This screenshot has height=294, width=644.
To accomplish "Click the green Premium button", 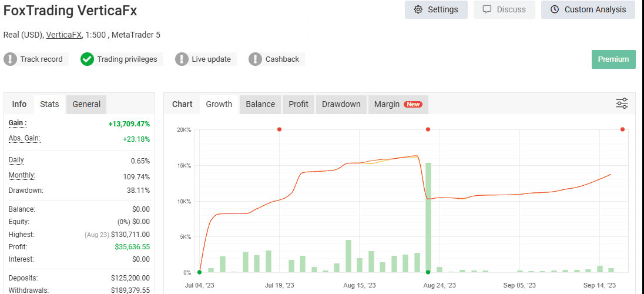I will pos(613,59).
